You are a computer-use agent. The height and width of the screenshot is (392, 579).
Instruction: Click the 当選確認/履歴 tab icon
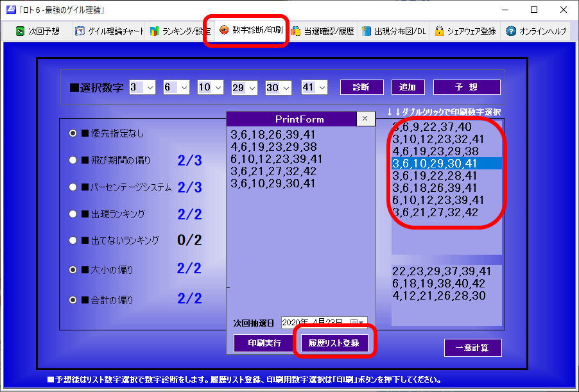pos(296,31)
